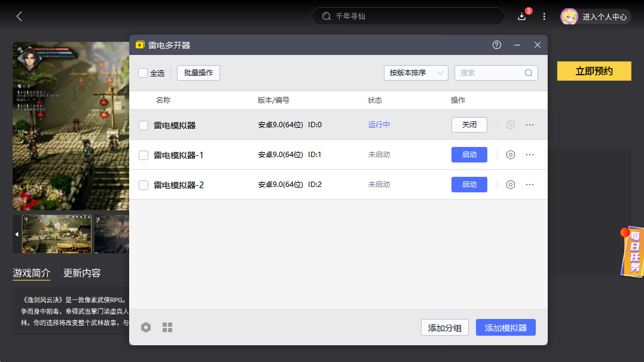
Task: Select the first game screenshot thumbnail
Action: click(57, 234)
